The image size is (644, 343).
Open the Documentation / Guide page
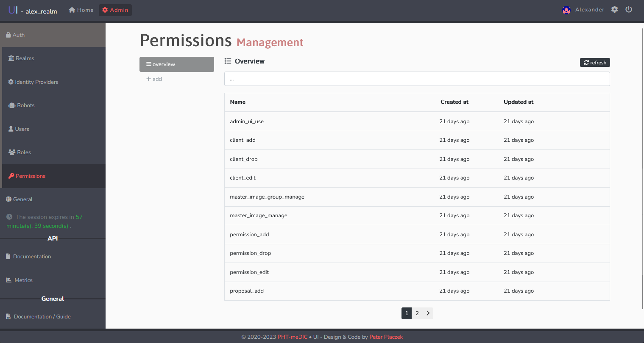coord(41,316)
